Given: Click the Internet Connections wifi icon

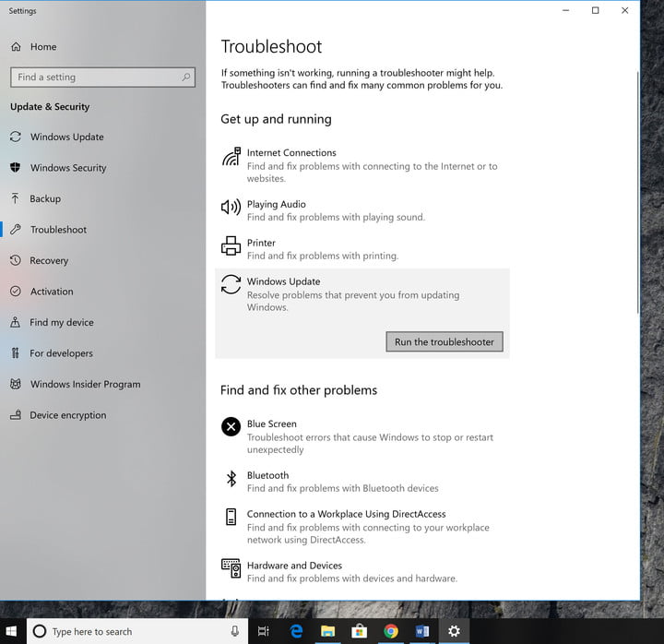Looking at the screenshot, I should click(x=231, y=157).
